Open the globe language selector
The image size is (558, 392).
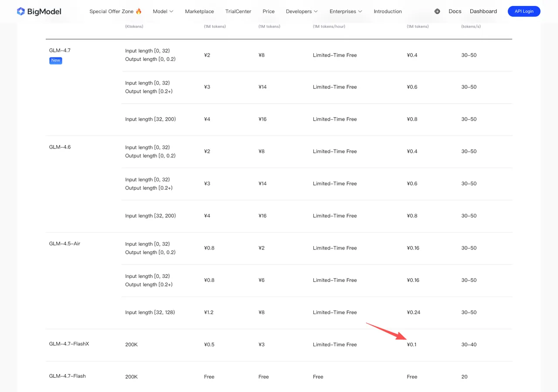coord(437,11)
